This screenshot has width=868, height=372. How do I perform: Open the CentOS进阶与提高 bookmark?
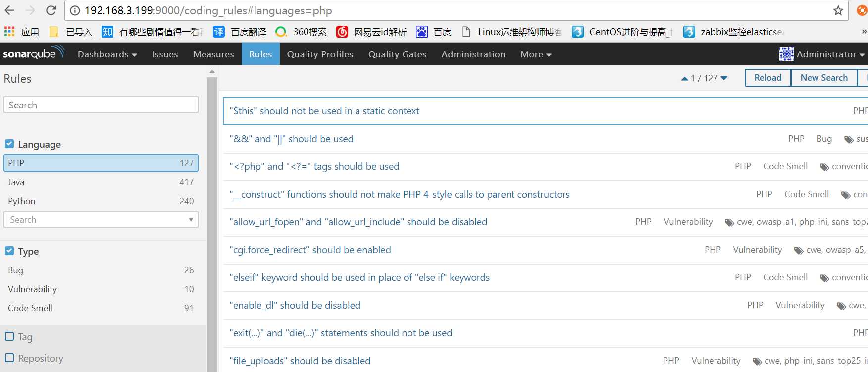[622, 32]
